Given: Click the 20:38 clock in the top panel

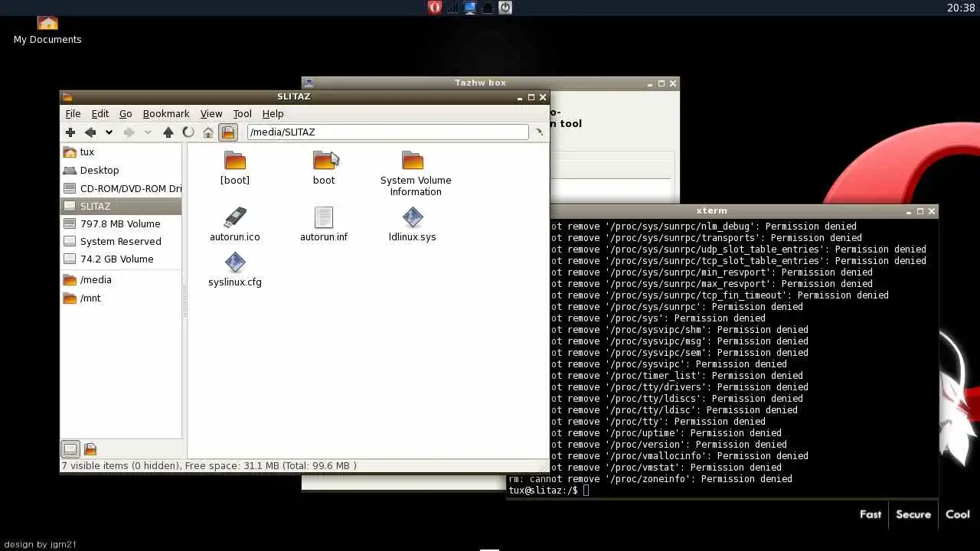Looking at the screenshot, I should (x=961, y=8).
